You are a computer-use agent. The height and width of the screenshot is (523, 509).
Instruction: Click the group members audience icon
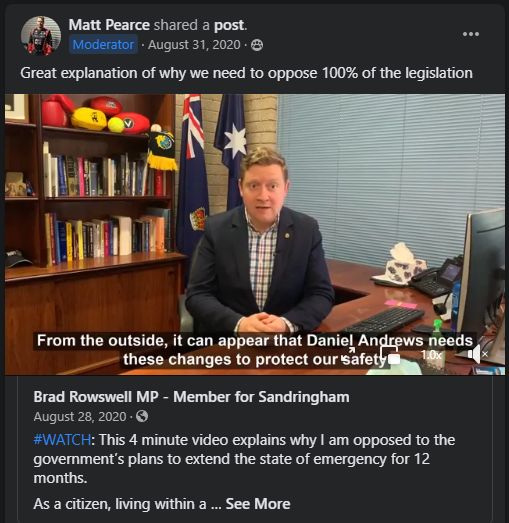pos(257,45)
